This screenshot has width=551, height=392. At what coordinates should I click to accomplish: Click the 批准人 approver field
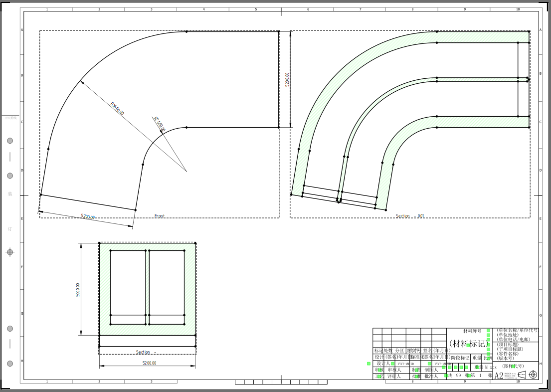coord(431,376)
